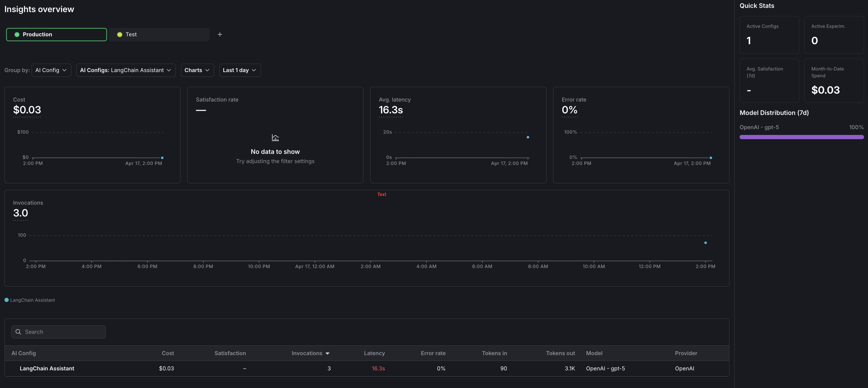Click the search magnifier icon in the table search
The width and height of the screenshot is (868, 388).
[18, 332]
